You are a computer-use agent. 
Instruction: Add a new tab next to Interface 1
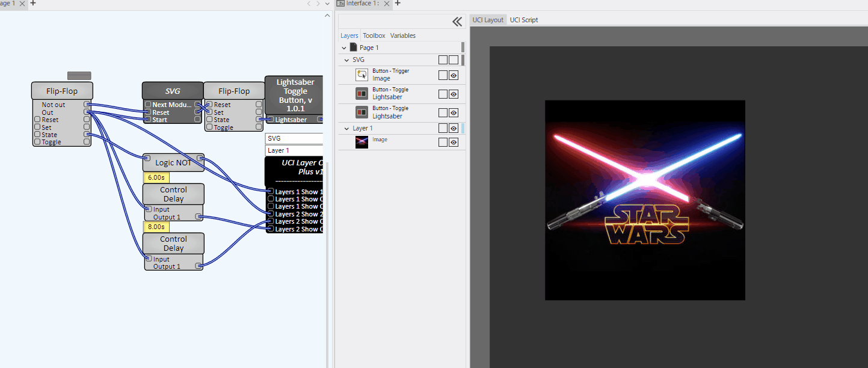click(398, 3)
